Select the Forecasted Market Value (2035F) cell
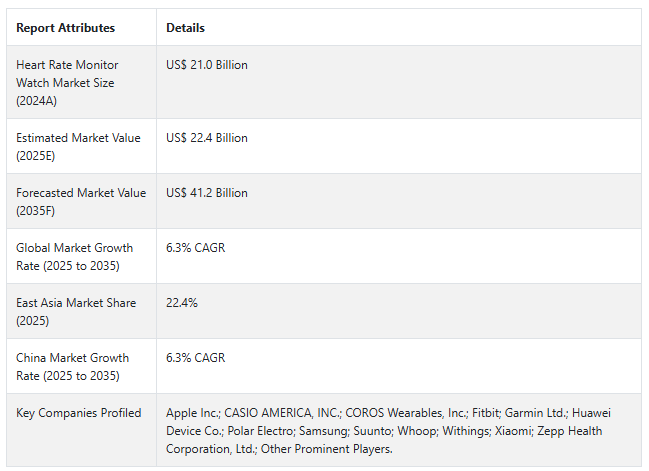The width and height of the screenshot is (649, 471). point(81,201)
